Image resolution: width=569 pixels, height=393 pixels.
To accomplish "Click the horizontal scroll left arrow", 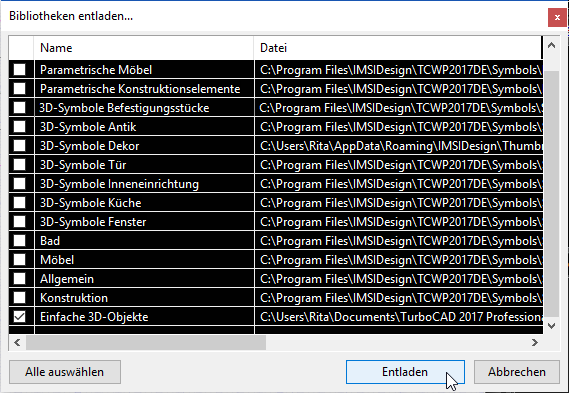I will (x=17, y=342).
